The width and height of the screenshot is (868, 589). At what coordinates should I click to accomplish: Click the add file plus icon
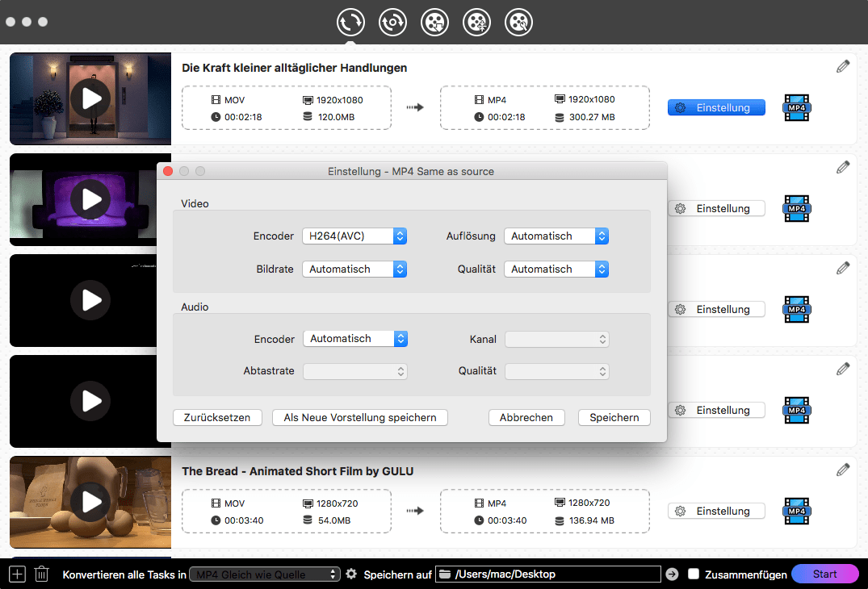tap(18, 574)
